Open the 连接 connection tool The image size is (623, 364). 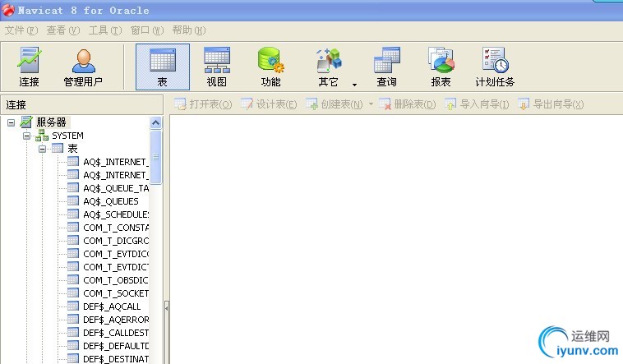(x=29, y=67)
